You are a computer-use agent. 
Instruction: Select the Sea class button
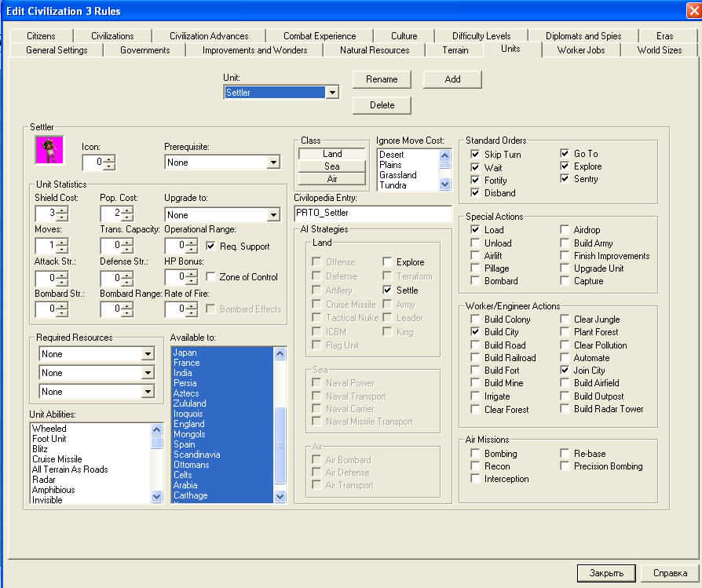[x=332, y=166]
